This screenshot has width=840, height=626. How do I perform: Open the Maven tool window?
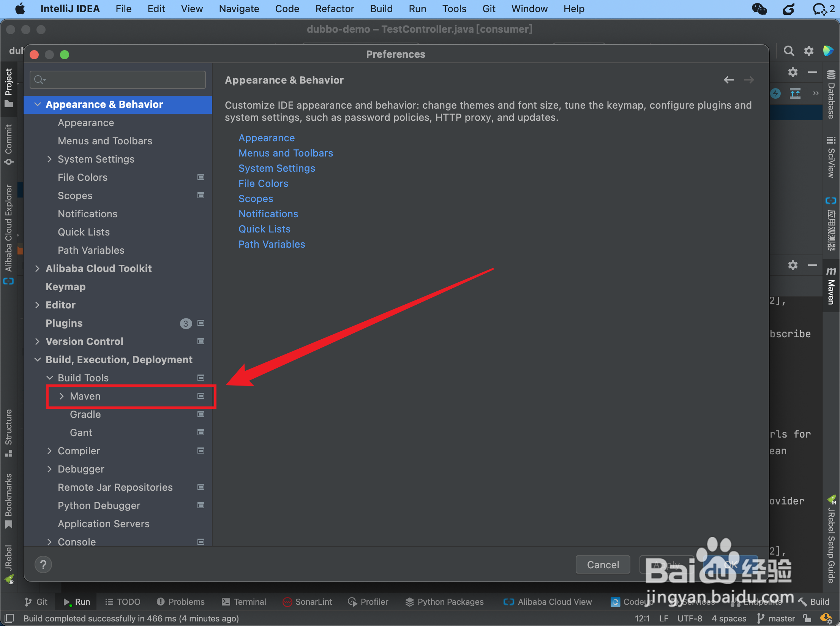(x=831, y=286)
